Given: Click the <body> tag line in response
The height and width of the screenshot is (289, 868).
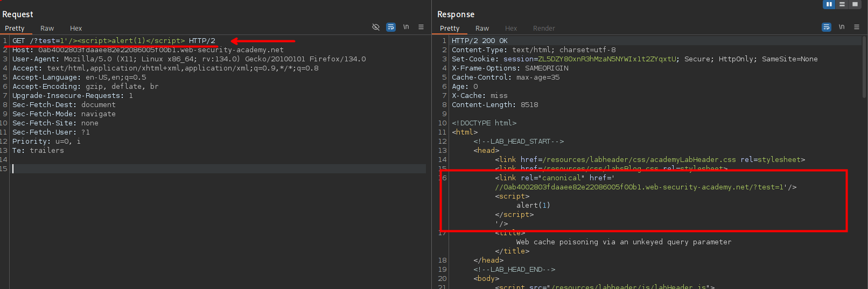Looking at the screenshot, I should (486, 279).
